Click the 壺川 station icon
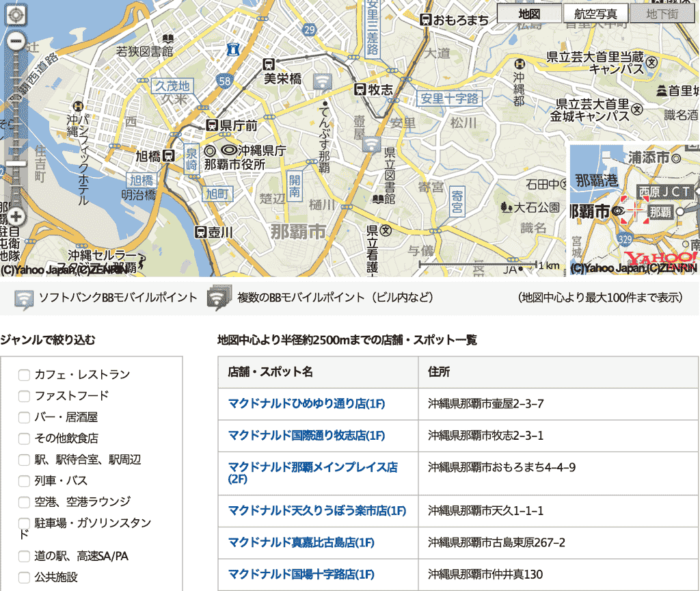700x591 pixels. pyautogui.click(x=200, y=233)
